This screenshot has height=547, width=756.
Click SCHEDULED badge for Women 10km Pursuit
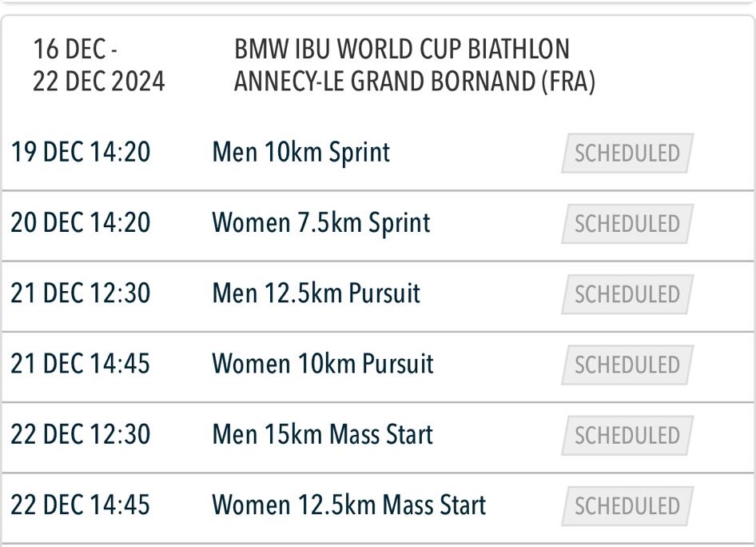point(627,365)
